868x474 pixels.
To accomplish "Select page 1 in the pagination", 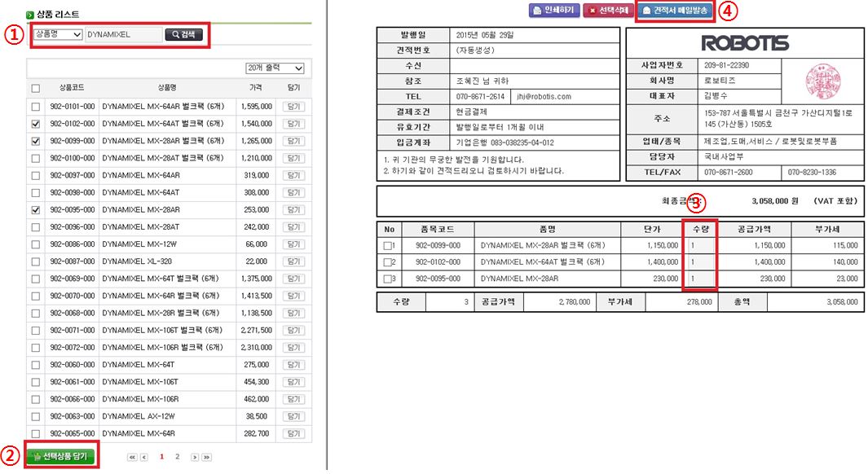I will click(161, 457).
